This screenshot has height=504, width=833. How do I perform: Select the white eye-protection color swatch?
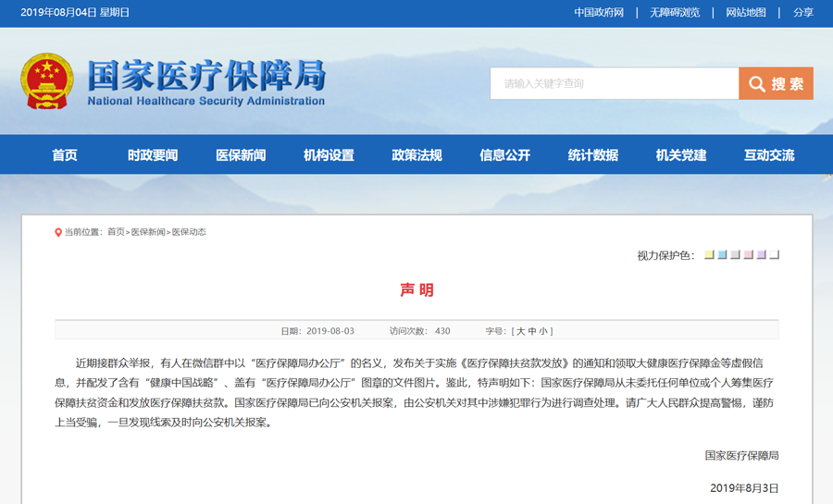point(774,254)
